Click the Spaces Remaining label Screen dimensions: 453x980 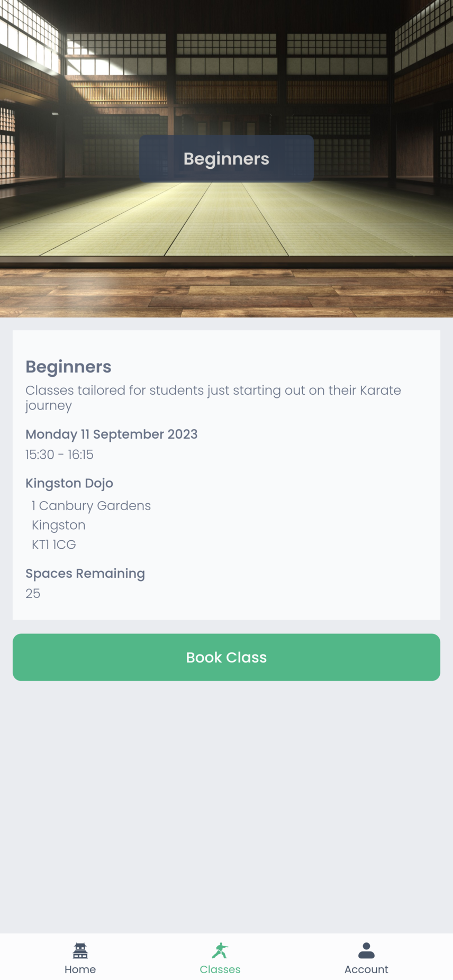85,573
